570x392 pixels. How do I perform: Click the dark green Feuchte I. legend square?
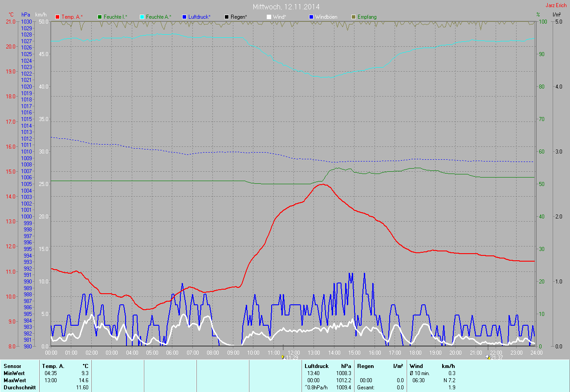pyautogui.click(x=100, y=17)
